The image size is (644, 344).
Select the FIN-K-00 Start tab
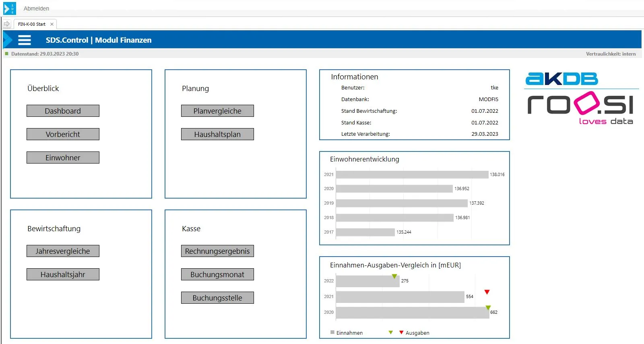[31, 24]
